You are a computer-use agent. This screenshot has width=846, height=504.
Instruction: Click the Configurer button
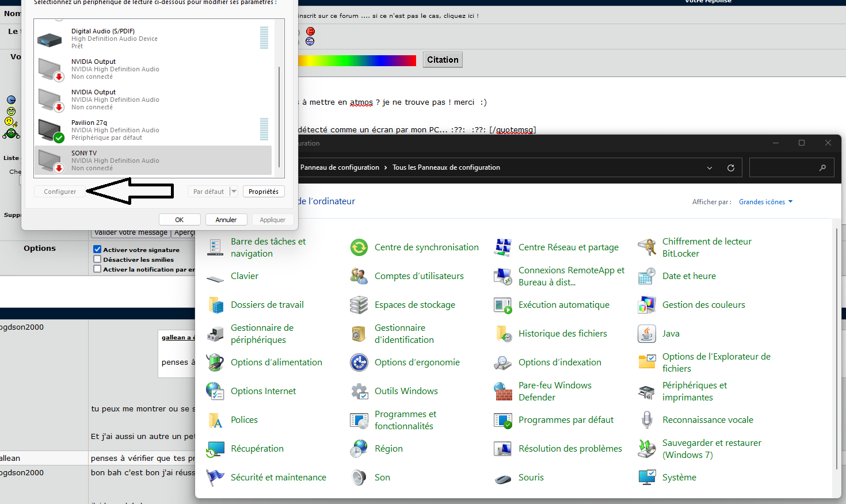click(x=60, y=192)
